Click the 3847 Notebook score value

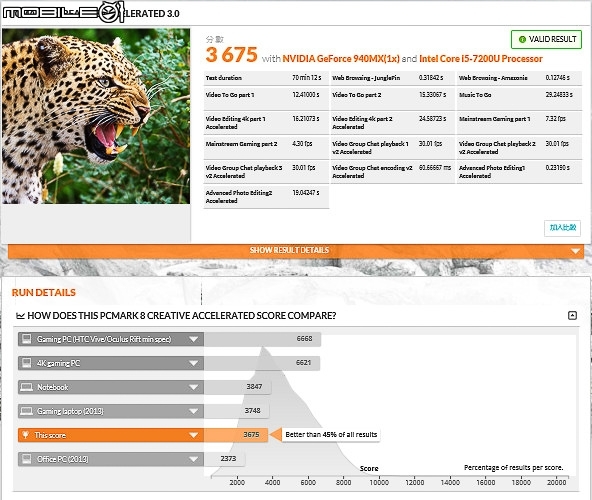[254, 387]
